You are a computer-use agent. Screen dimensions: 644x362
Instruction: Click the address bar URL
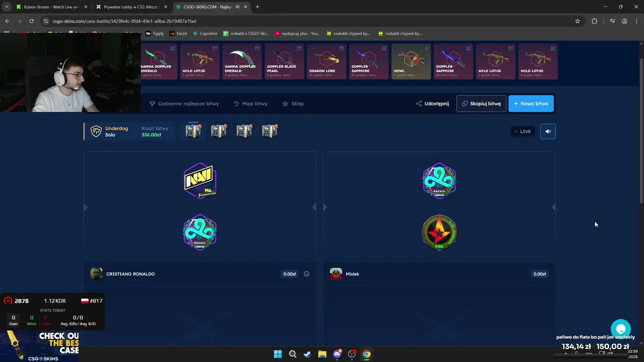pyautogui.click(x=124, y=21)
